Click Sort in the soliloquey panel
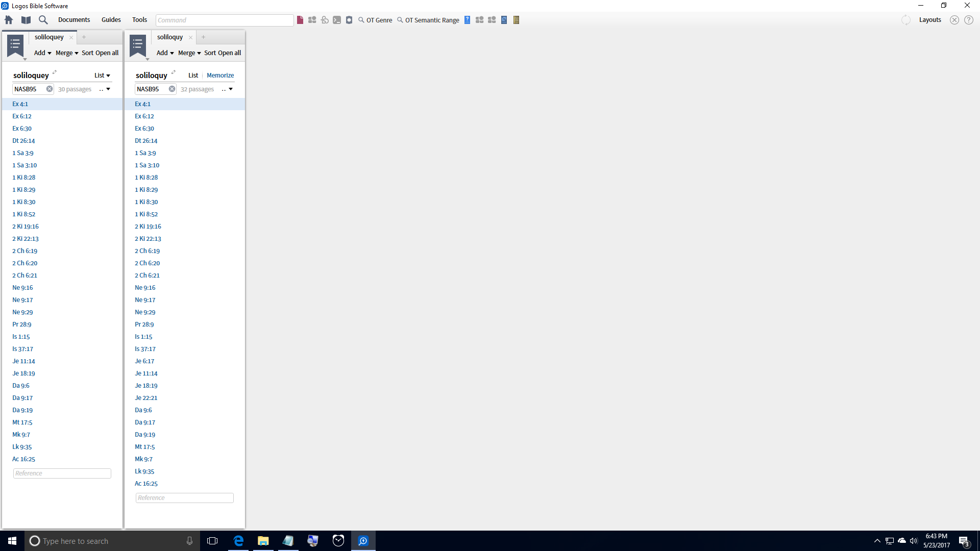Screen dimensions: 980x551 click(88, 53)
